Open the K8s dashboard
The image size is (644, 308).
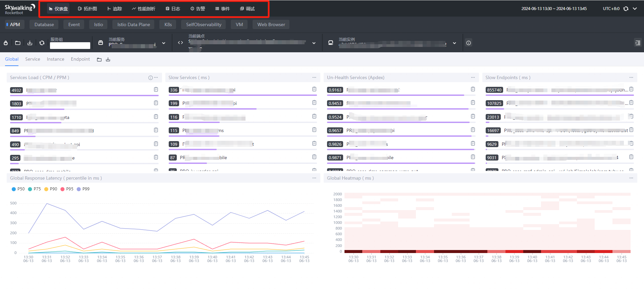pyautogui.click(x=168, y=24)
